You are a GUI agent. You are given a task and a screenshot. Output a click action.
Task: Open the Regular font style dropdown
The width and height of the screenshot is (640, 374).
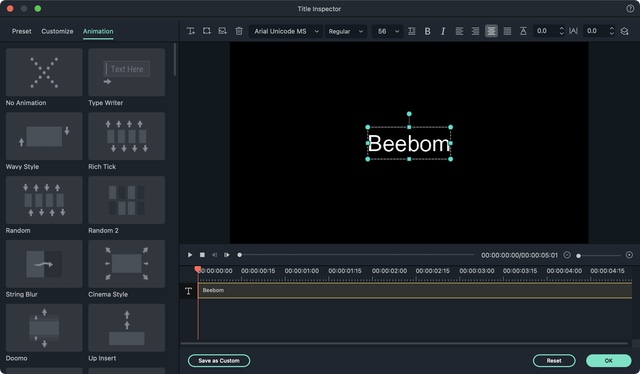(346, 31)
